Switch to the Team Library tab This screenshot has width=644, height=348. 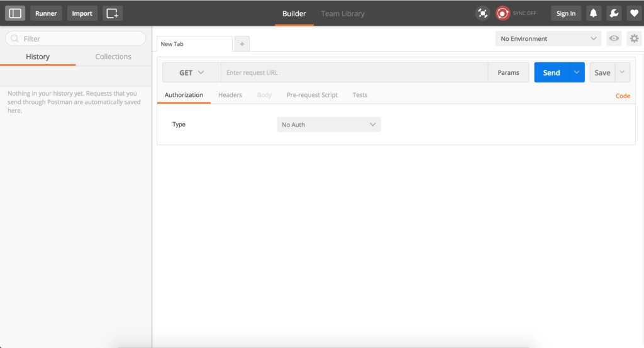[x=343, y=14]
